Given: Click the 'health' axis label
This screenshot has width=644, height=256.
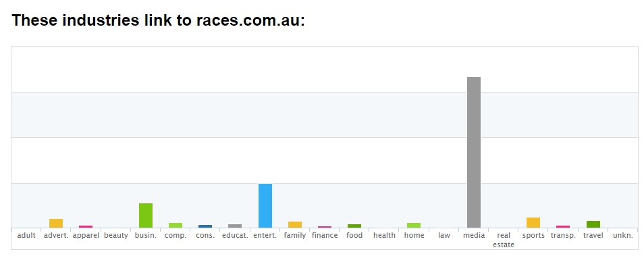Looking at the screenshot, I should [x=384, y=236].
